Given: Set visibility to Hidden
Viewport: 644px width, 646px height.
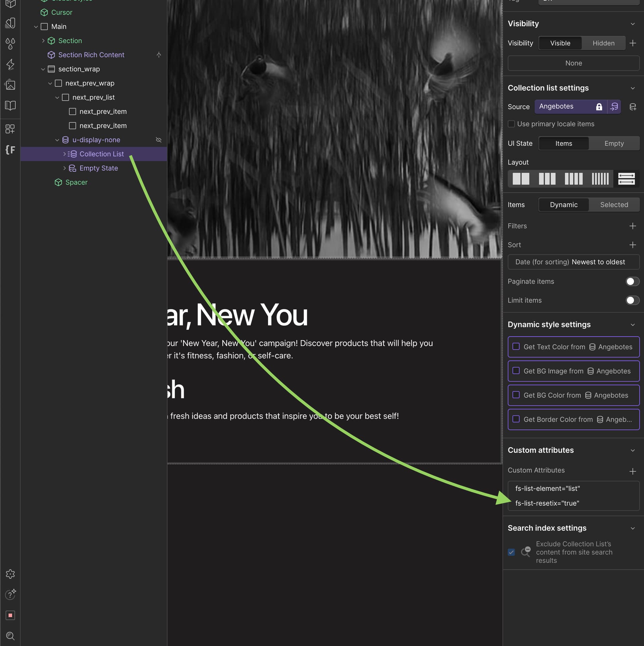Looking at the screenshot, I should pos(603,43).
